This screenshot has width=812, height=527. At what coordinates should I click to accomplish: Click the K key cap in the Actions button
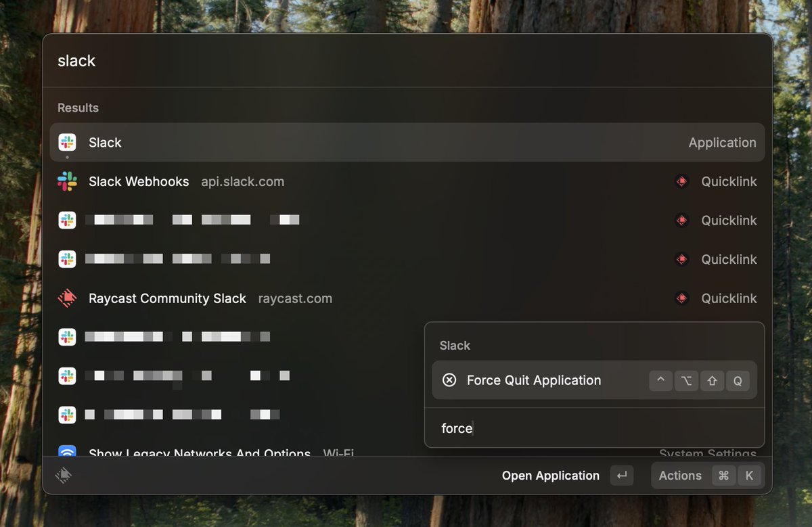pos(749,476)
